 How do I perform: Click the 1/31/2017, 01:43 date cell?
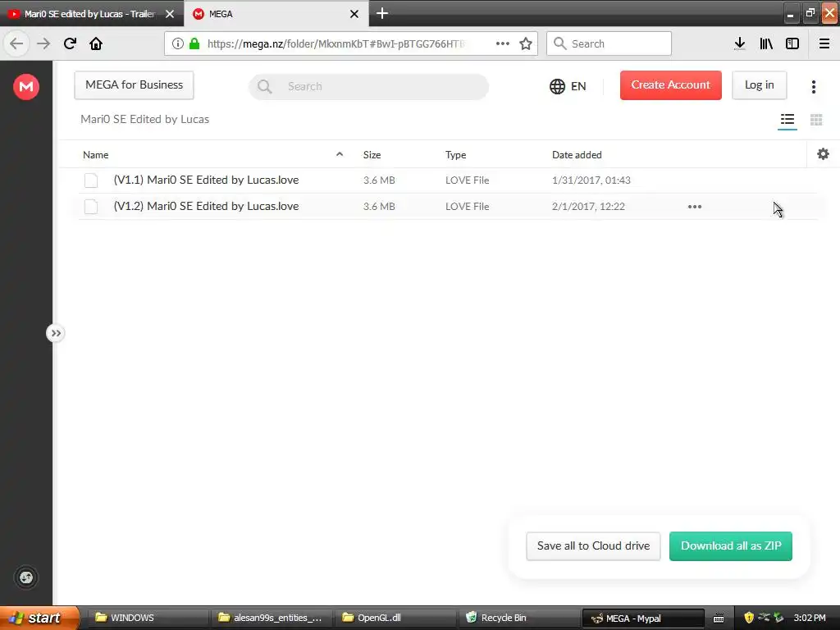click(x=591, y=180)
